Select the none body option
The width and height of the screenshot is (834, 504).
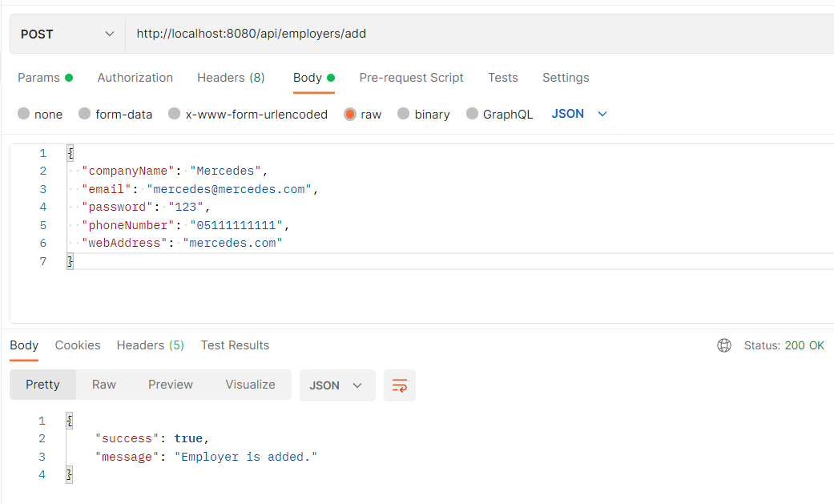tap(40, 114)
